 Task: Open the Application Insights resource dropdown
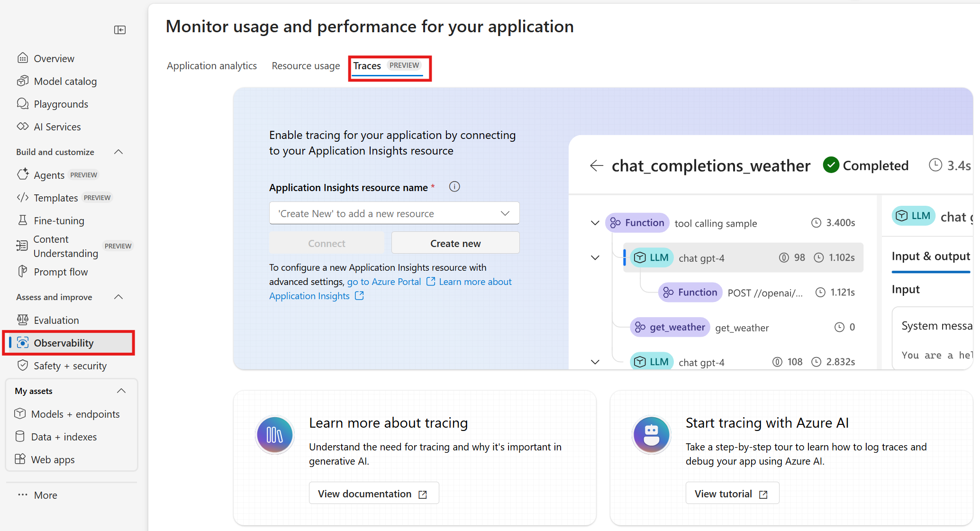pyautogui.click(x=394, y=213)
